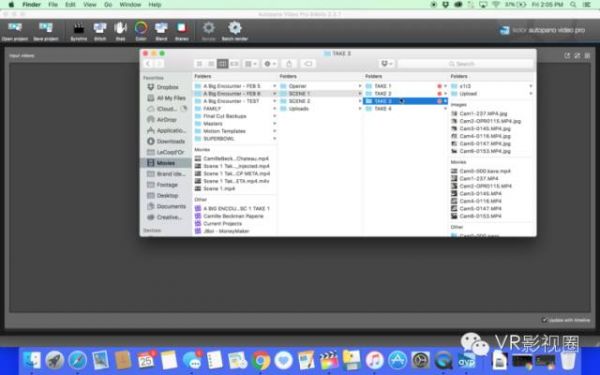Open the arrange-by grouping dropdown
Viewport: 600px width, 375px height.
pyautogui.click(x=251, y=64)
